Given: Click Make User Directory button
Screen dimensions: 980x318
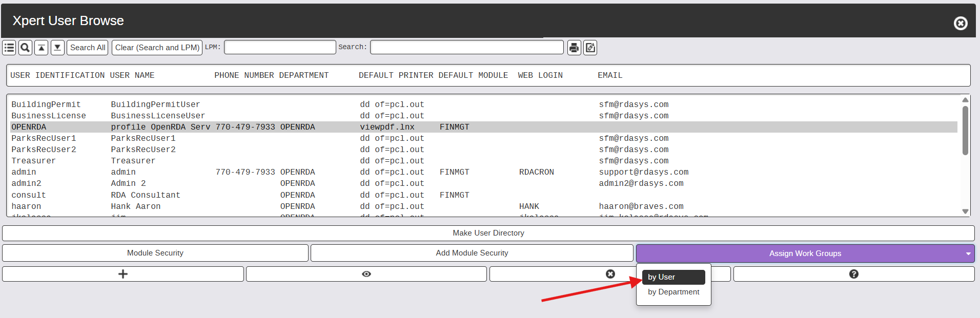Looking at the screenshot, I should coord(488,233).
